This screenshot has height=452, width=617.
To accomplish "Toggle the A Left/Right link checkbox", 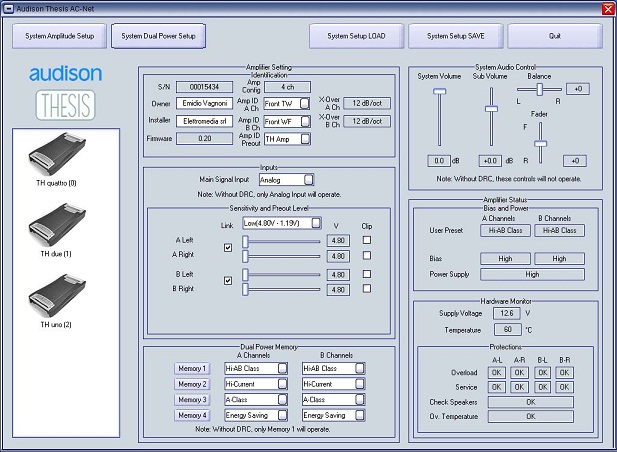I will (x=228, y=247).
